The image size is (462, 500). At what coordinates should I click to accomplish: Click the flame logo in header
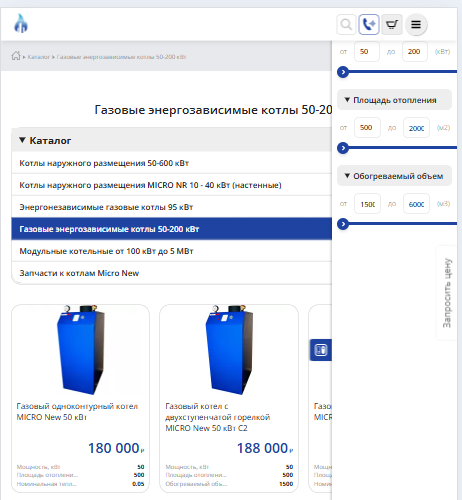pos(21,23)
